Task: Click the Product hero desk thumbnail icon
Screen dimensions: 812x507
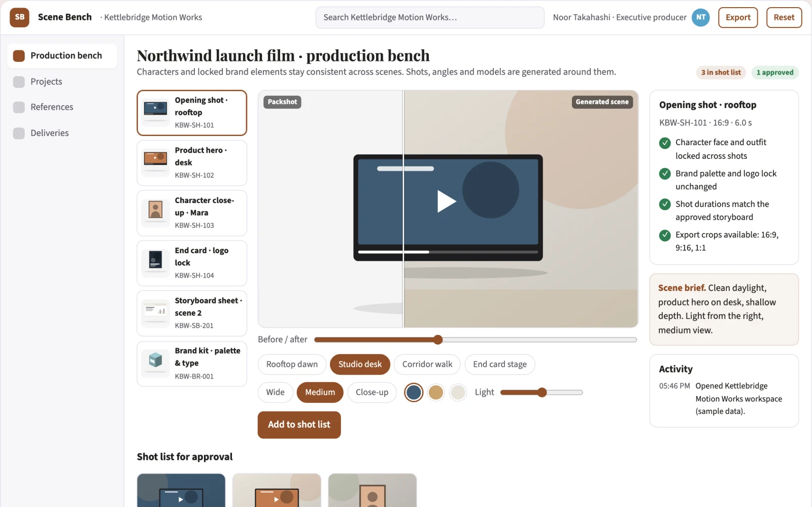Action: tap(155, 163)
